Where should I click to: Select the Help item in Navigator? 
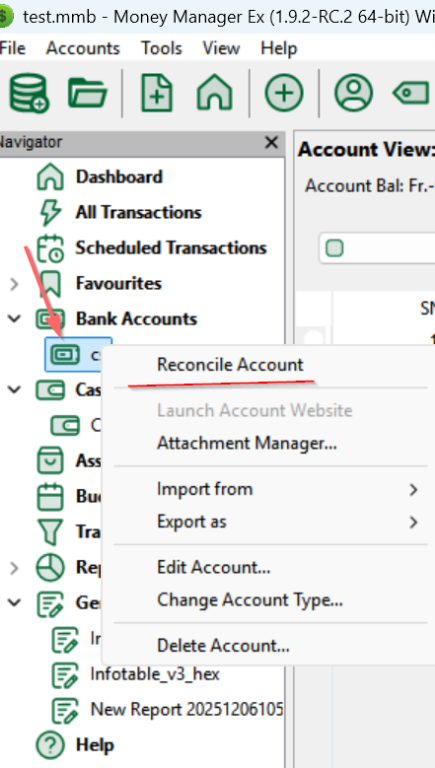pos(95,745)
